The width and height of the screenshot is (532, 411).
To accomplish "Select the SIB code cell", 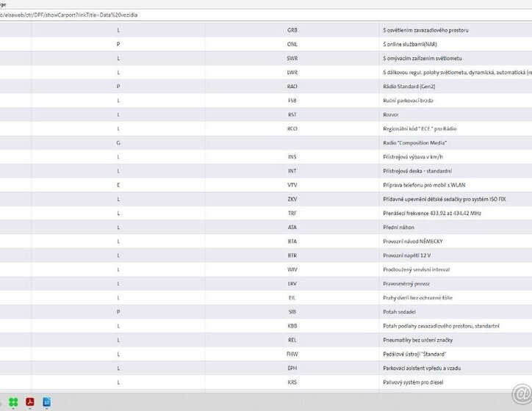I will (292, 311).
